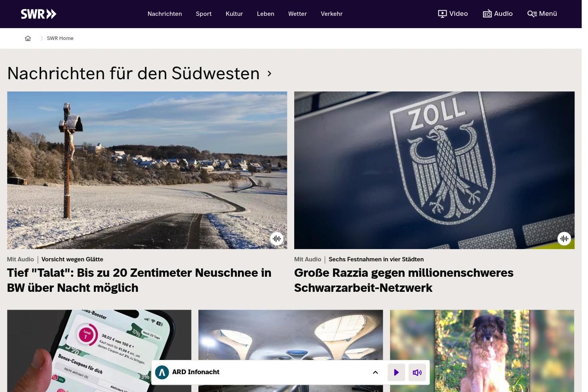The width and height of the screenshot is (588, 392).
Task: Click the ARD Infonacht station logo
Action: [x=162, y=372]
